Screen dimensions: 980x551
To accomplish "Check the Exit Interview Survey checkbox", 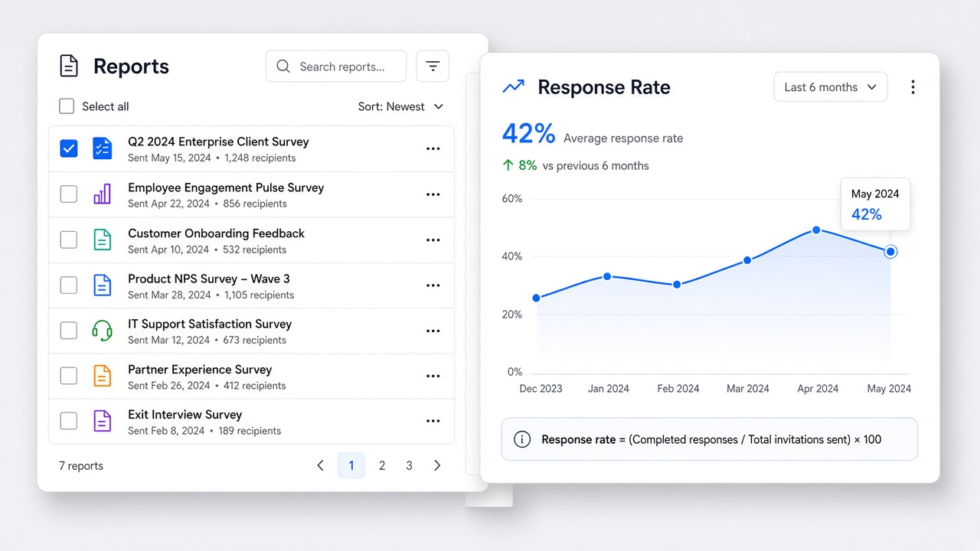I will coord(69,421).
